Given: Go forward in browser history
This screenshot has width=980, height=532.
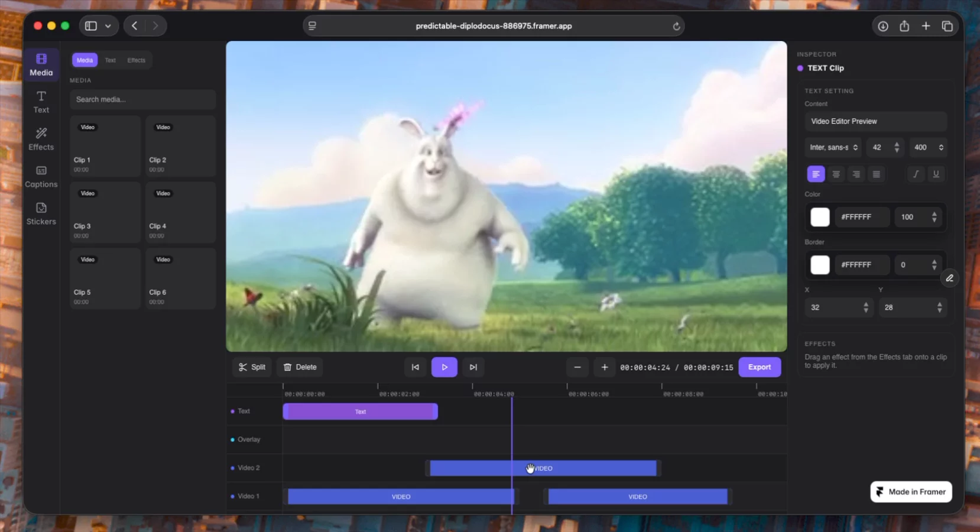Looking at the screenshot, I should point(155,26).
